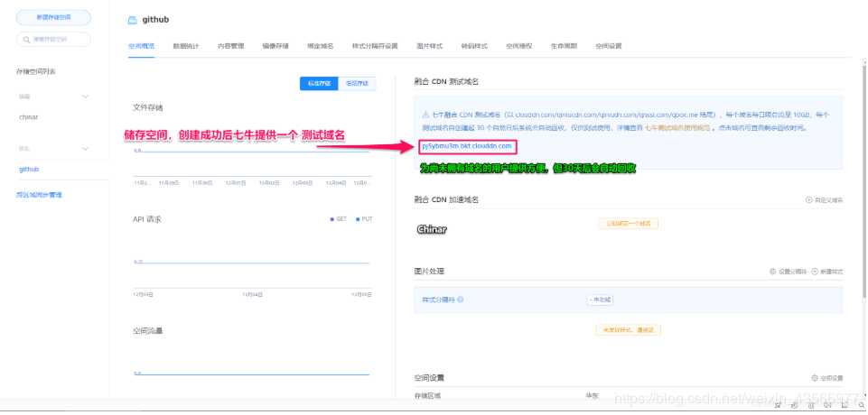Switch to the 空间授权 tab
The image size is (868, 415).
[x=519, y=46]
